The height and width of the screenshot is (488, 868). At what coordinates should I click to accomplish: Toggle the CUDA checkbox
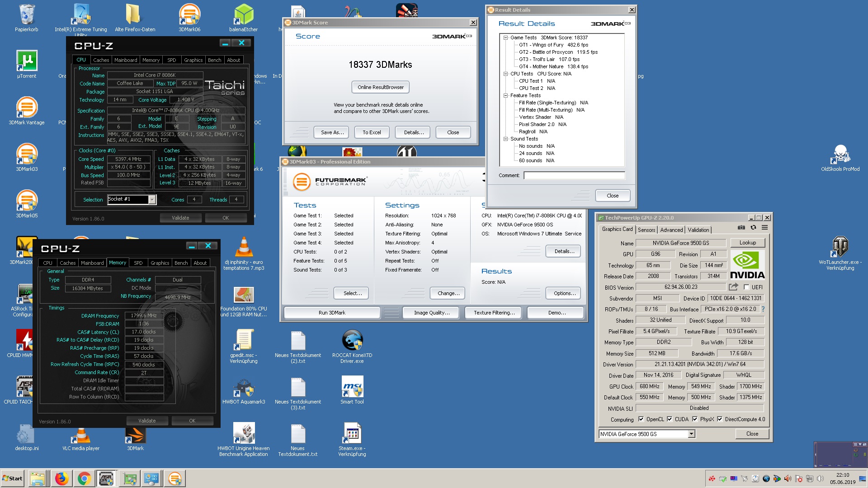tap(669, 419)
